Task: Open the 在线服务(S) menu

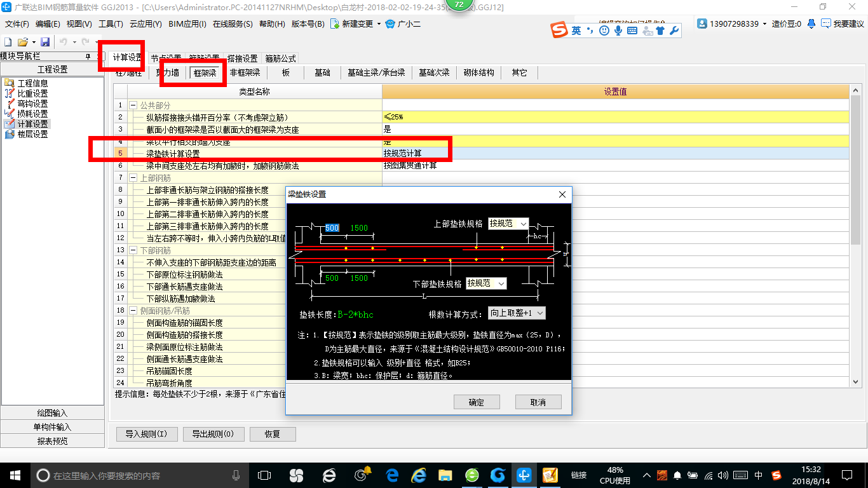Action: (233, 24)
